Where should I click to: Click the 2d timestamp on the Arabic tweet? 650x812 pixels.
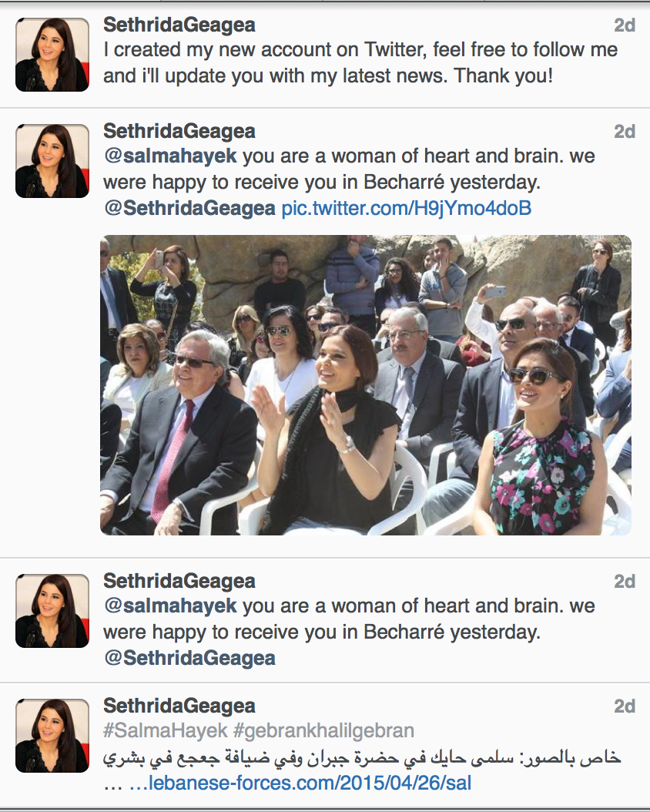624,706
